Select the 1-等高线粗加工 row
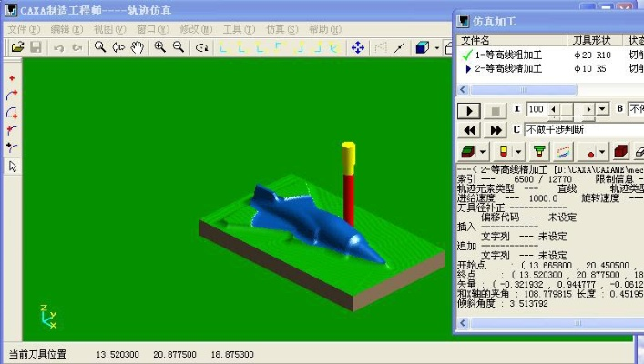Screen dimensions: 644x364 click(x=508, y=55)
